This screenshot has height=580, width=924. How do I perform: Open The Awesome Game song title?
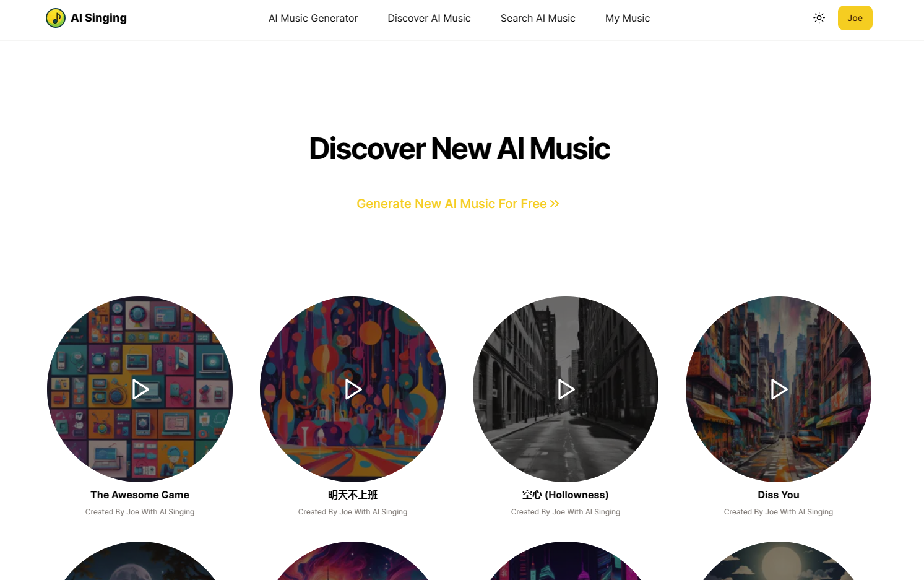point(140,495)
